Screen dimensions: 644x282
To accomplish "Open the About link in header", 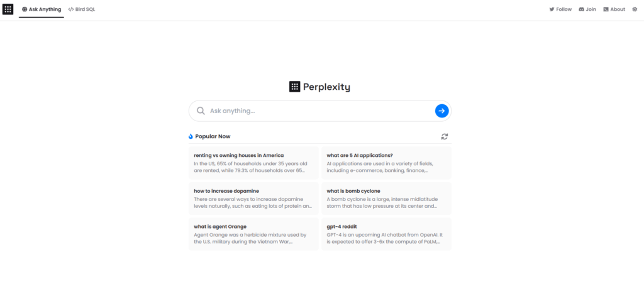I will [x=618, y=9].
